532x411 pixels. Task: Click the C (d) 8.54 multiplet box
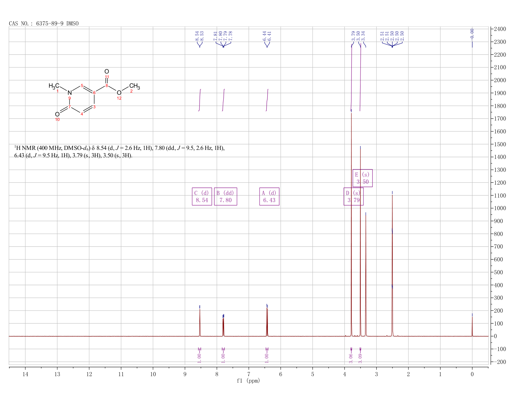(x=202, y=196)
